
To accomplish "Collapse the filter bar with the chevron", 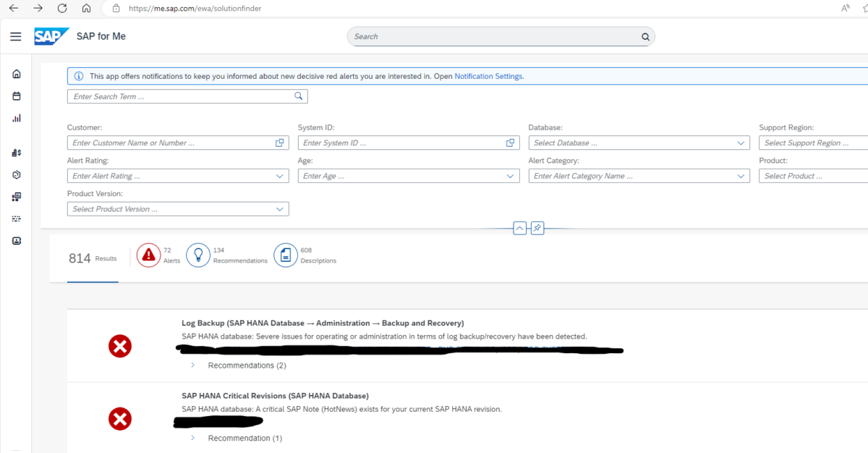I will (519, 228).
